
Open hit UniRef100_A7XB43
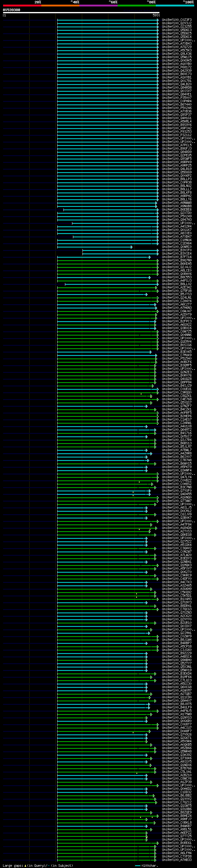(x=177, y=43)
